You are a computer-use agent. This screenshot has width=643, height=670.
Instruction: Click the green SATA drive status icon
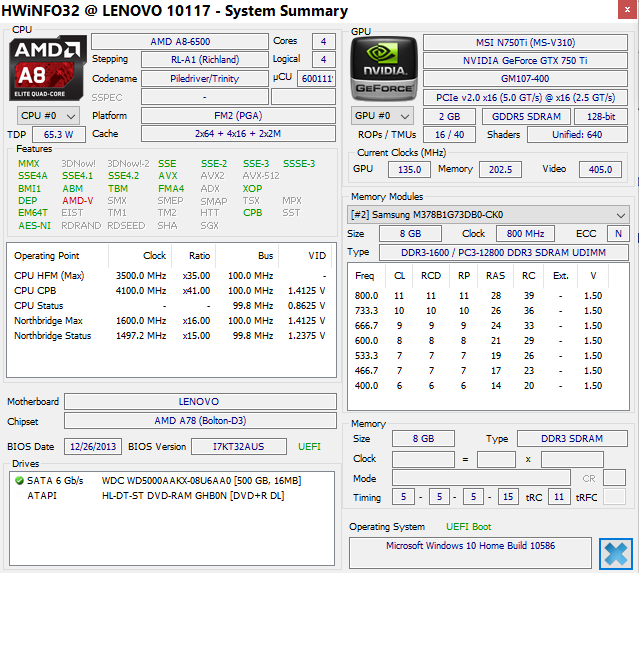(x=19, y=481)
